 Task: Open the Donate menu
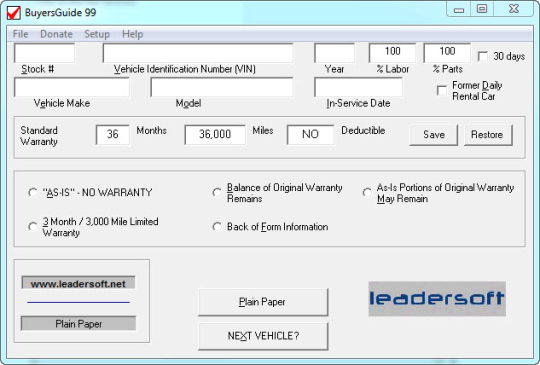pyautogui.click(x=56, y=34)
